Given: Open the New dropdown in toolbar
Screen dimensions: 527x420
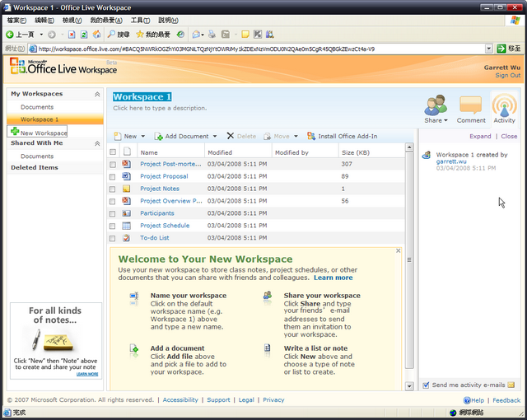Looking at the screenshot, I should pos(142,136).
